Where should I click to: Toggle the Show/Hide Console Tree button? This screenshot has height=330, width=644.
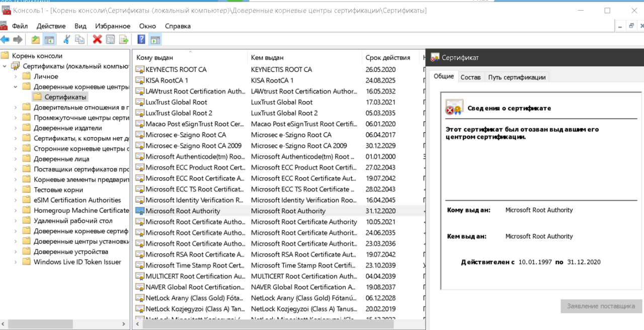[49, 40]
